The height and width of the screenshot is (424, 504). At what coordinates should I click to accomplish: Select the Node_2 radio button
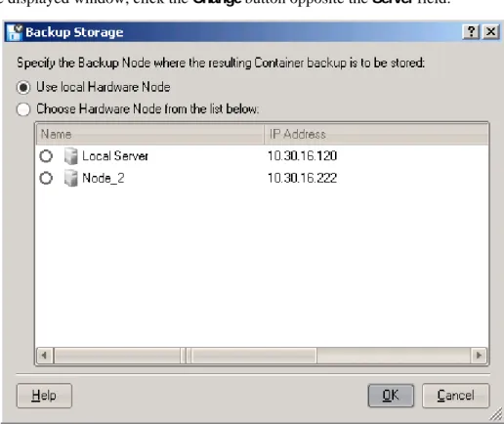pyautogui.click(x=46, y=178)
